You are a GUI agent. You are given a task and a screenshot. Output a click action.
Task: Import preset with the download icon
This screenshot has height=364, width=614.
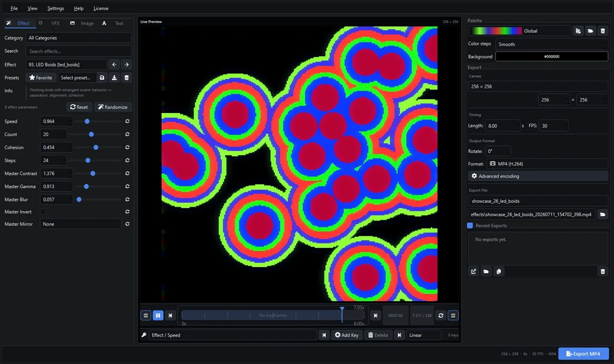[x=115, y=78]
